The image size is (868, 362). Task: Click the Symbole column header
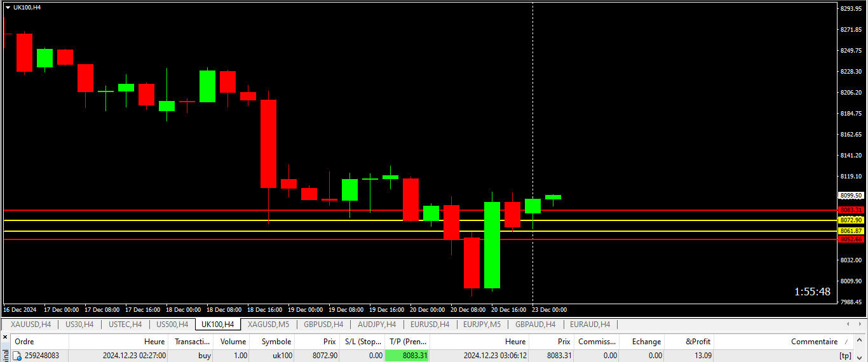tap(276, 342)
